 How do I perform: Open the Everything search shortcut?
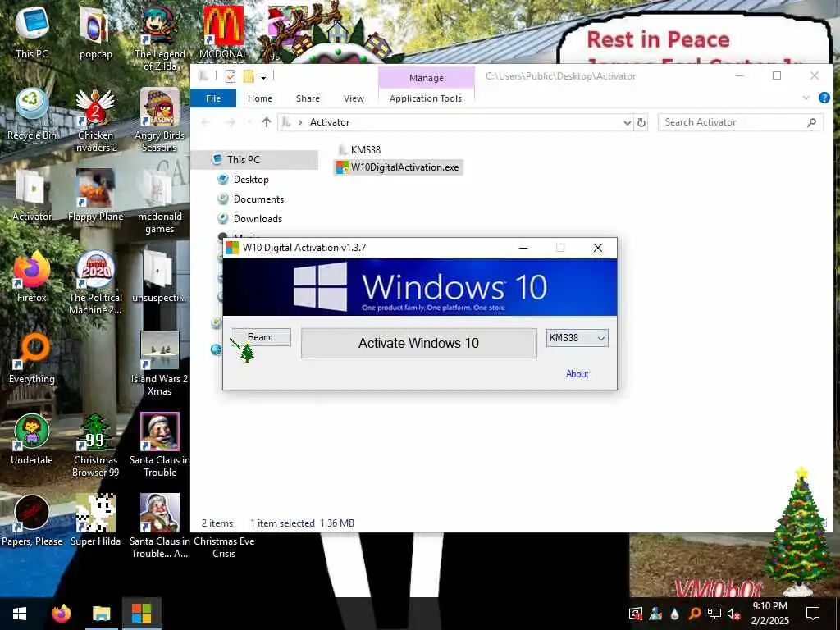click(32, 358)
